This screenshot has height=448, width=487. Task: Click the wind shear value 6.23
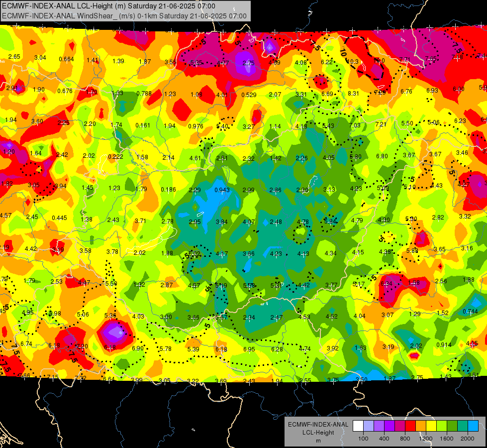tap(460, 120)
